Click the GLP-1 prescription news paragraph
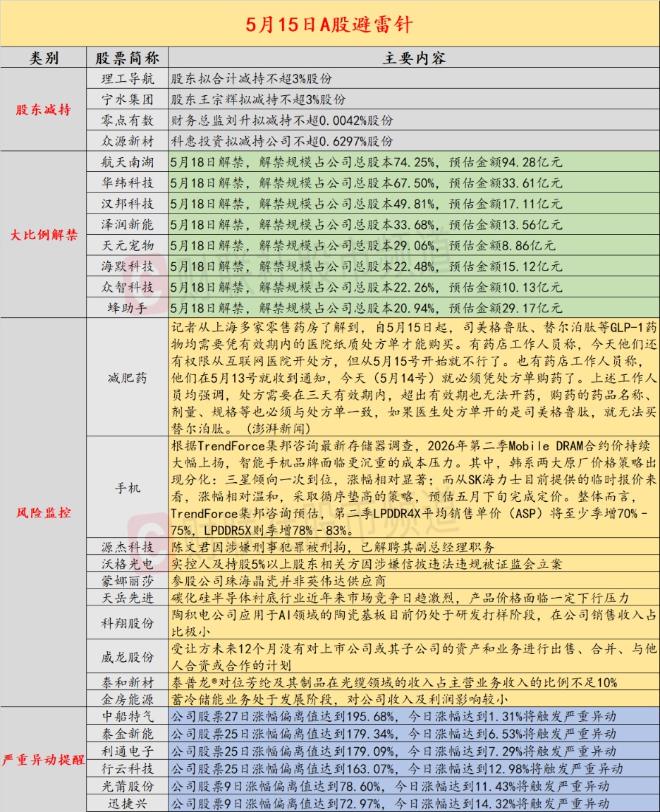660x812 pixels. point(414,378)
